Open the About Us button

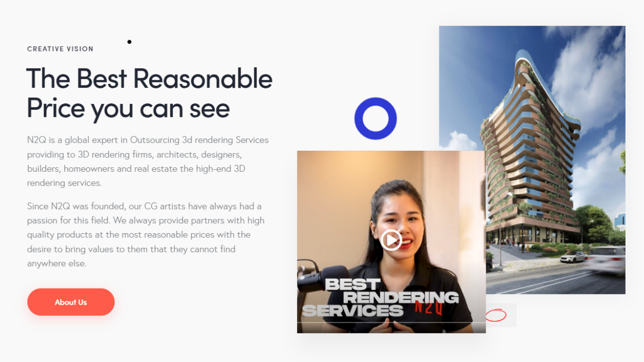[71, 302]
